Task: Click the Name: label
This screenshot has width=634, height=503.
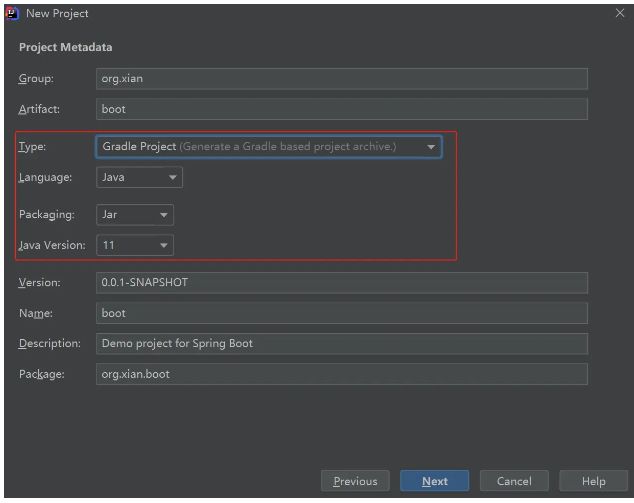Action: pyautogui.click(x=36, y=313)
